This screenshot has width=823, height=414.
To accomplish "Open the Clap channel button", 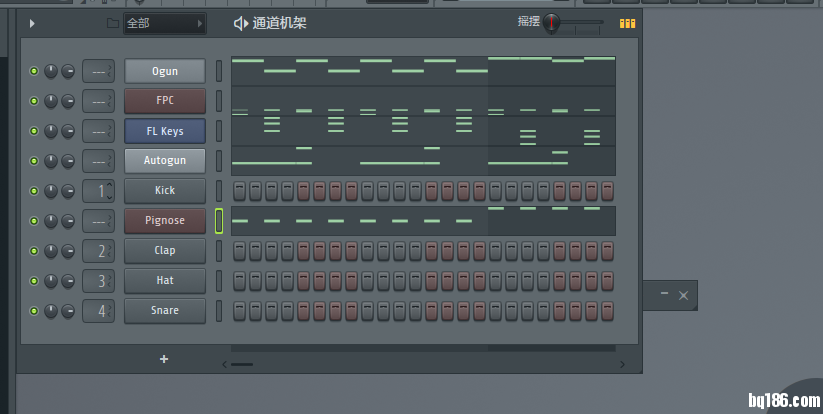I will tap(165, 250).
